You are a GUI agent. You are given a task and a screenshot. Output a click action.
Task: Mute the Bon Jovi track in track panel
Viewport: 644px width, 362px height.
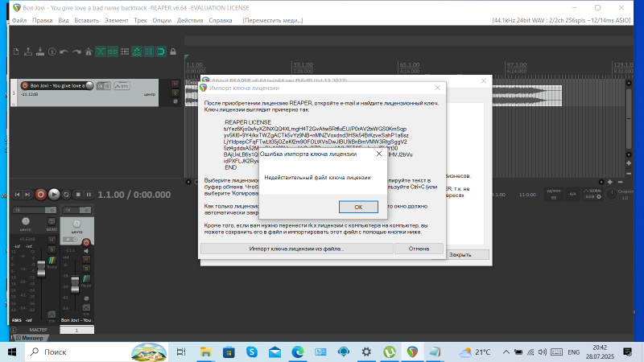[175, 84]
